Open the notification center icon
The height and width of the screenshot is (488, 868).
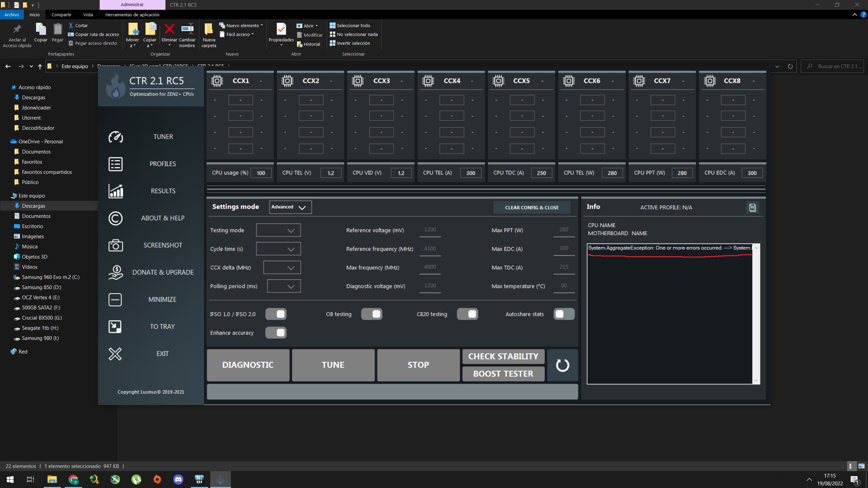854,480
